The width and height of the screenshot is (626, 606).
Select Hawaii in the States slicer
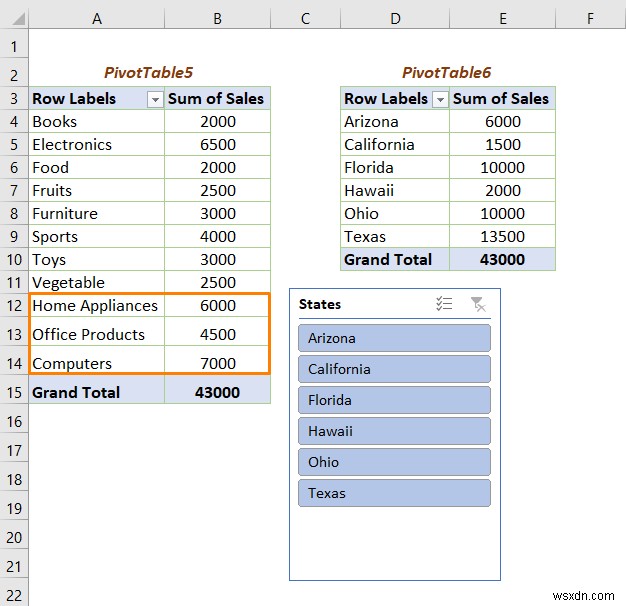point(394,431)
